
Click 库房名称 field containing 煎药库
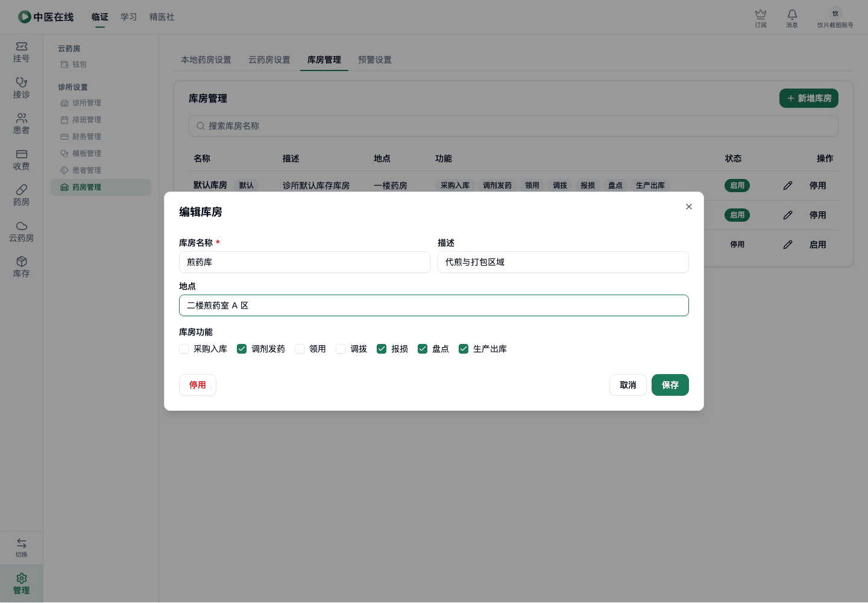pyautogui.click(x=304, y=262)
